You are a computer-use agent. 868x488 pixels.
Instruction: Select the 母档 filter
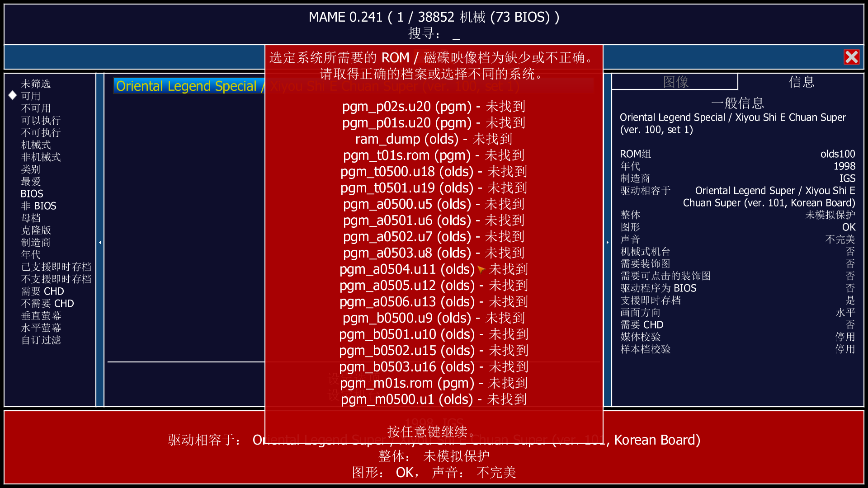(31, 218)
